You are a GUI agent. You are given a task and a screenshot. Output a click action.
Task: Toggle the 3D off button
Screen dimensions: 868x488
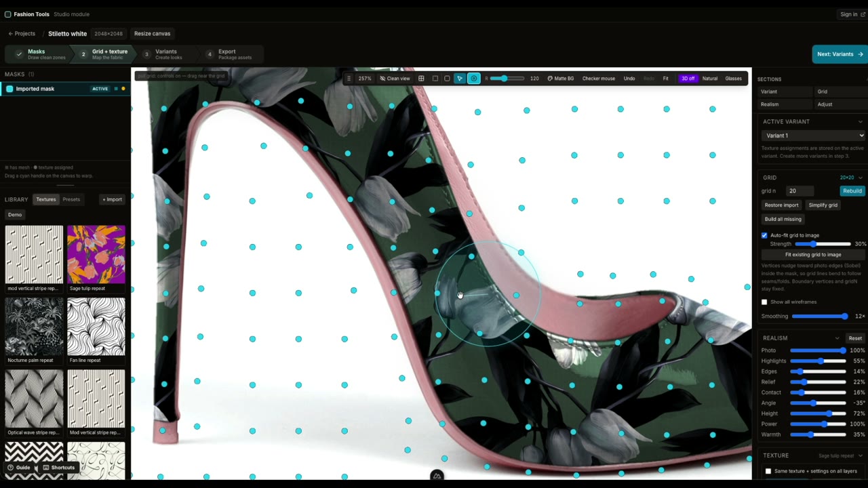688,79
